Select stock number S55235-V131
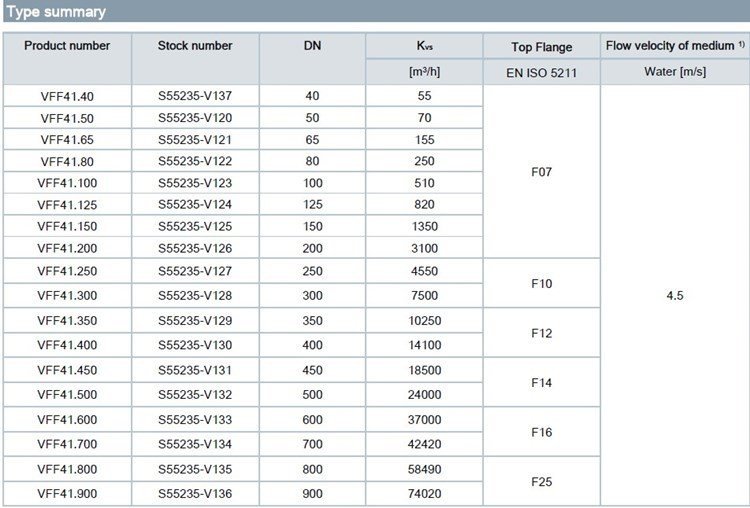Screen dimensions: 750x508 195,370
